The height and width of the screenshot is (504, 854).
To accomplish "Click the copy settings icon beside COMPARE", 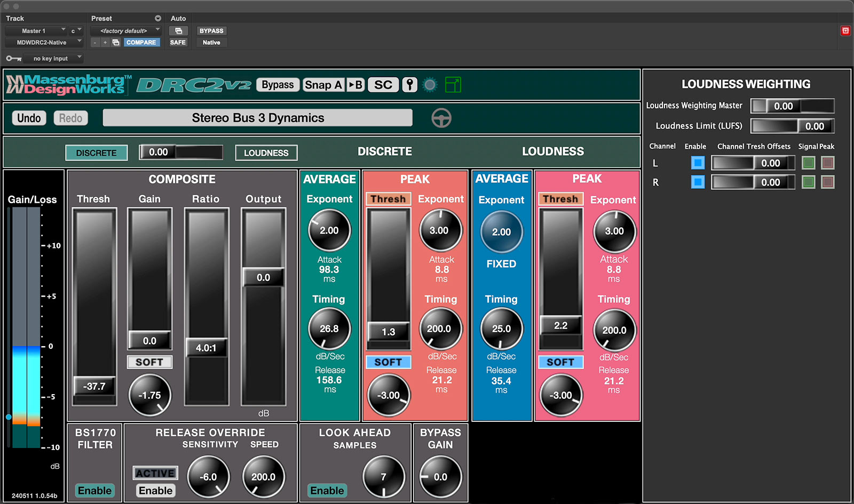I will (x=116, y=43).
